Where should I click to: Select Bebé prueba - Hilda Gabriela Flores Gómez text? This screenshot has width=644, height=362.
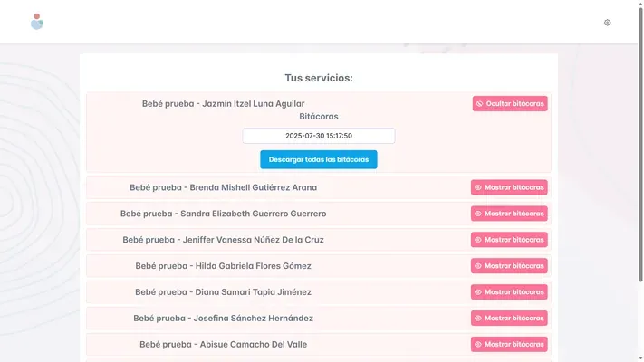click(x=224, y=266)
